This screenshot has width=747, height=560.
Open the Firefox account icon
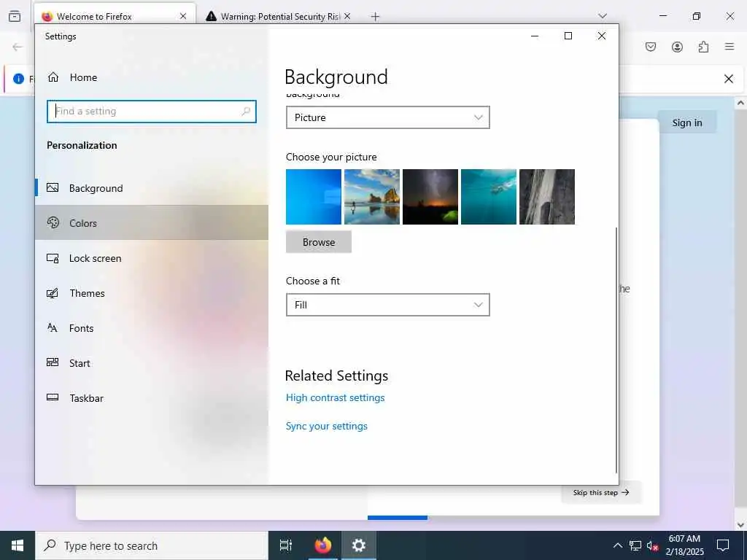(677, 47)
